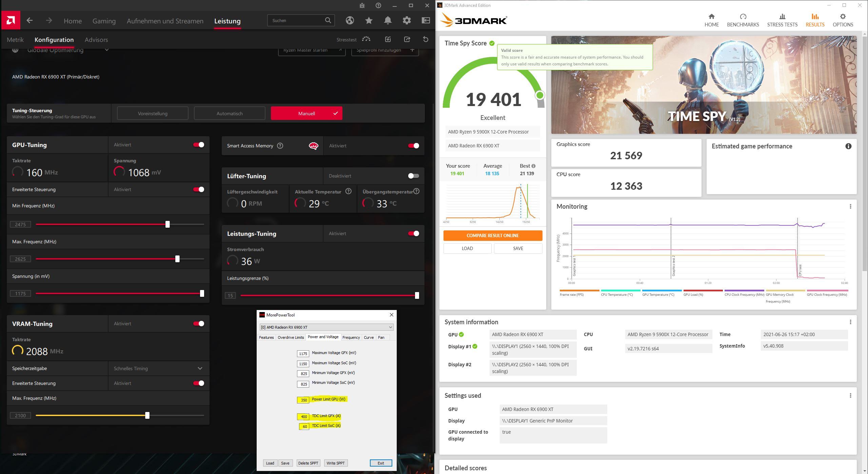The height and width of the screenshot is (474, 868).
Task: Toggle VRAM-Tuning switch
Action: click(x=199, y=324)
